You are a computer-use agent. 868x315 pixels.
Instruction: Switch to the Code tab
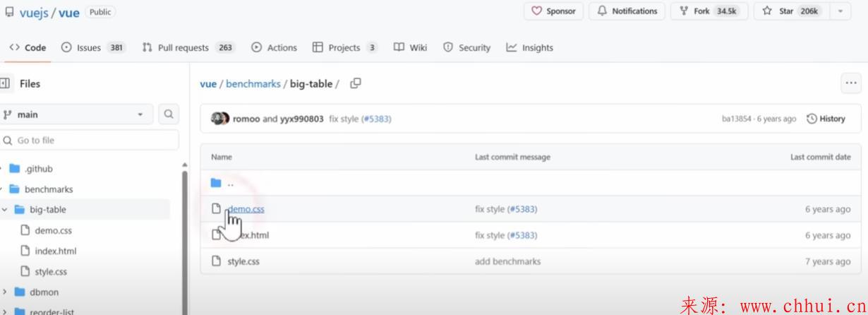(28, 48)
